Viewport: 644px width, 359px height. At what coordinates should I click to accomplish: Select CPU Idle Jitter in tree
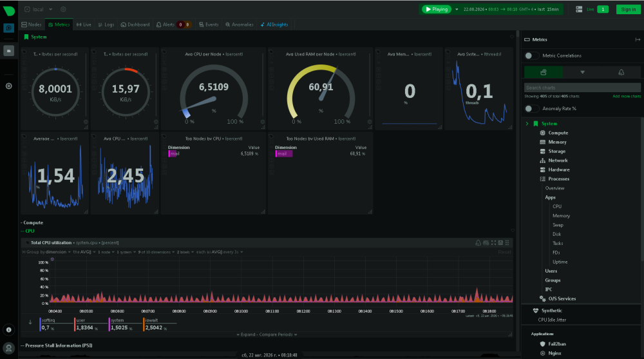[x=552, y=320]
